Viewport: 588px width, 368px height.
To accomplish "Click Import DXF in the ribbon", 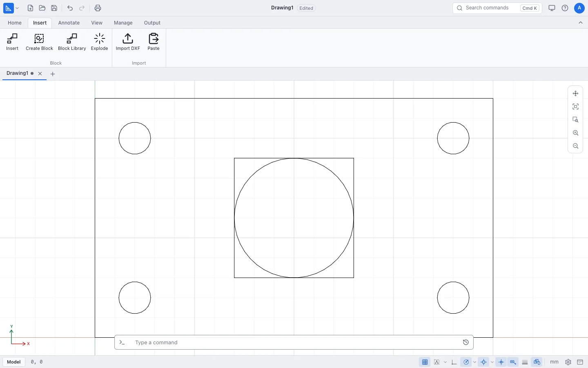I will click(x=128, y=42).
